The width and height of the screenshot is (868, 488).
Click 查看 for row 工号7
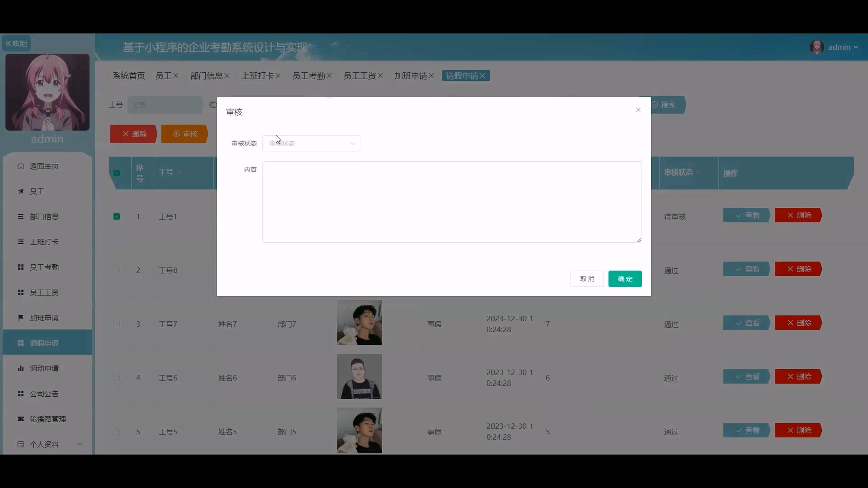pos(746,323)
